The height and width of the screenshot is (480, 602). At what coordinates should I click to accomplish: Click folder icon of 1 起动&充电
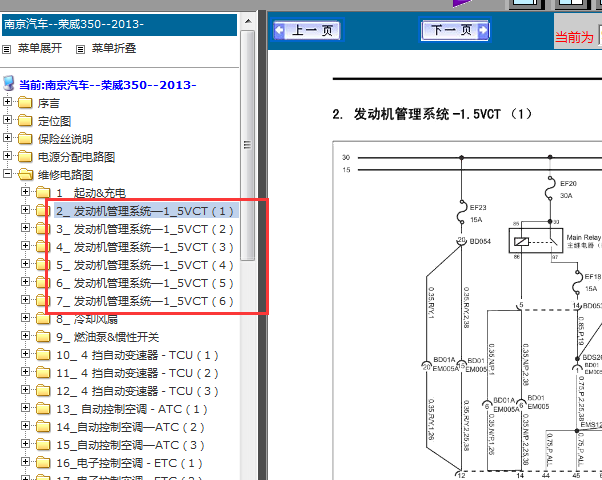(x=43, y=192)
